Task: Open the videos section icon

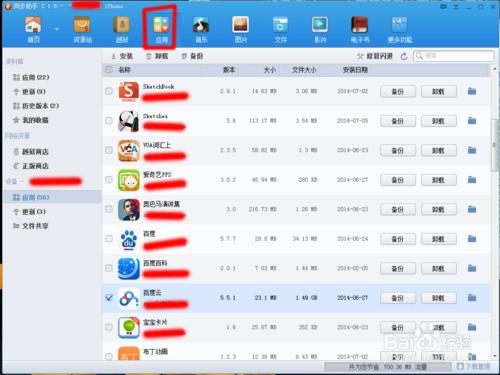Action: pyautogui.click(x=320, y=25)
